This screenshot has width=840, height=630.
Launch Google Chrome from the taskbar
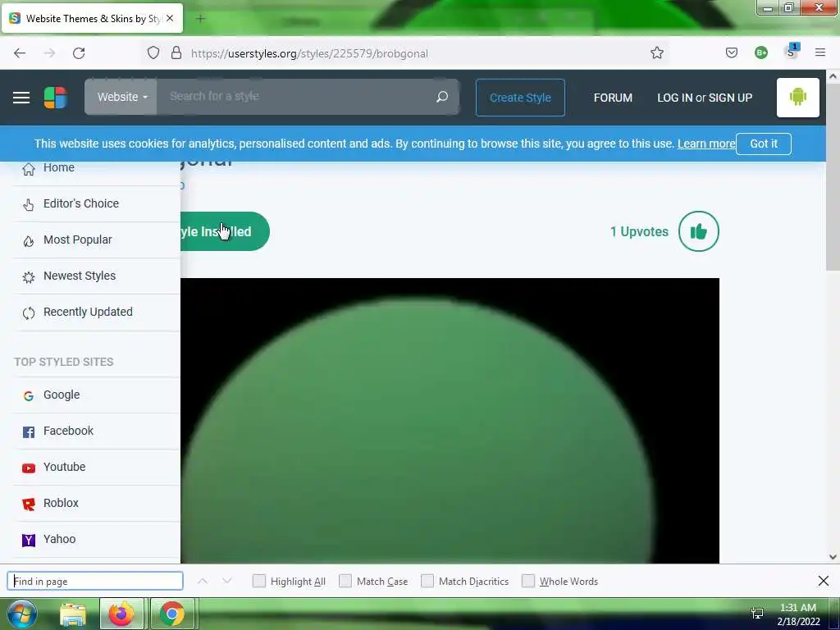(x=172, y=614)
